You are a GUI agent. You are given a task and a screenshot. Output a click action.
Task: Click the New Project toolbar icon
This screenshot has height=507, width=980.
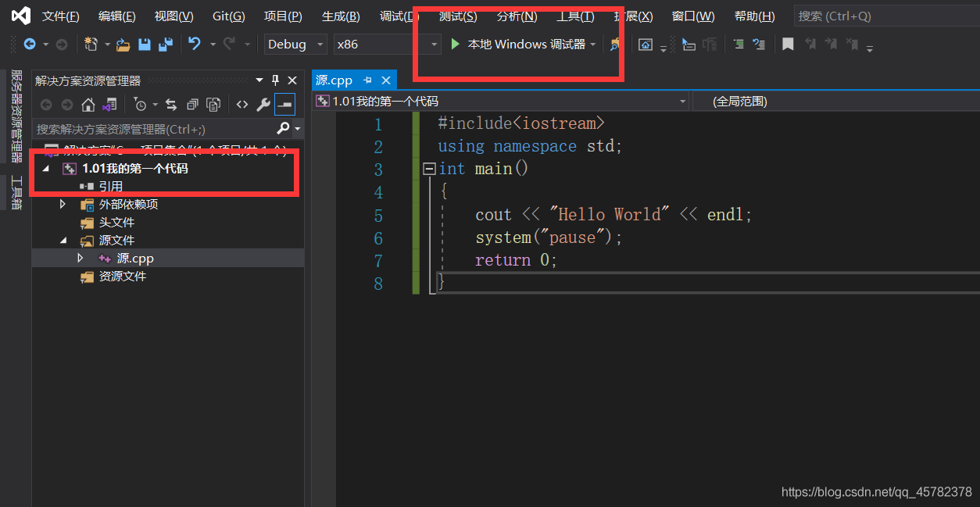click(91, 45)
